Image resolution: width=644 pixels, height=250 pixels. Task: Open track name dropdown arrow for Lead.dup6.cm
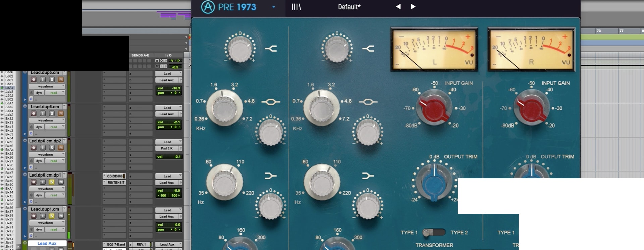[64, 106]
